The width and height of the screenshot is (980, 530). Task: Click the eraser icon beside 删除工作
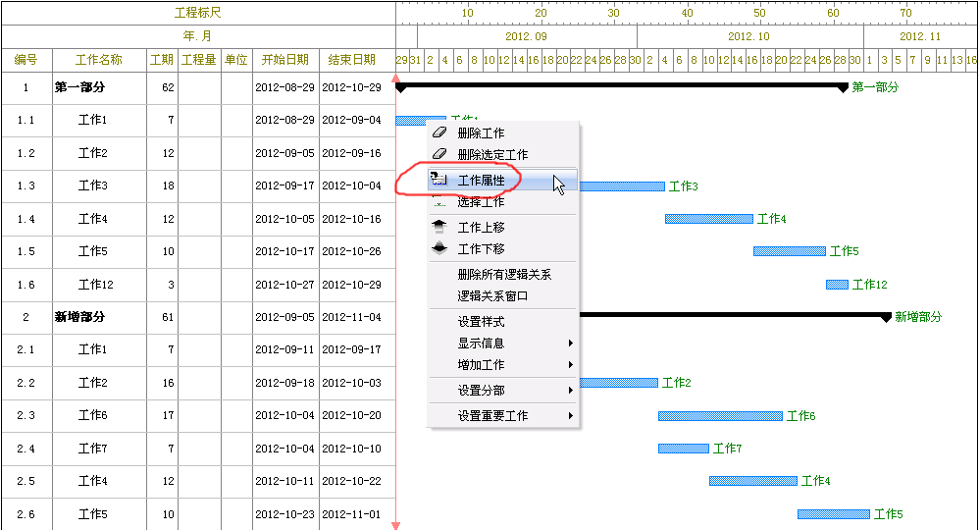(x=439, y=132)
